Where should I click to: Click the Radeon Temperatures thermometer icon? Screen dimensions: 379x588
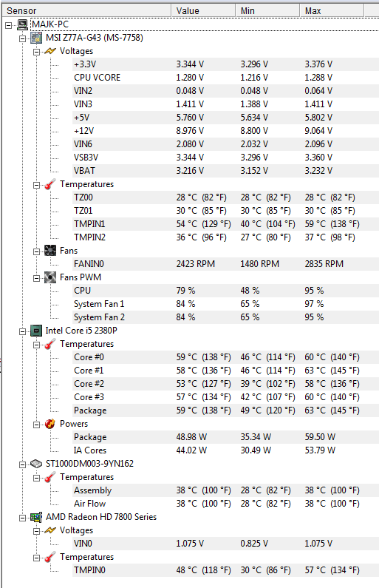[50, 557]
